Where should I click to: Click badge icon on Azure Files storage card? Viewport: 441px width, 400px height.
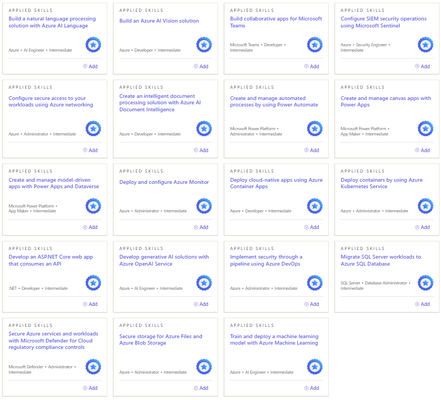tap(204, 367)
